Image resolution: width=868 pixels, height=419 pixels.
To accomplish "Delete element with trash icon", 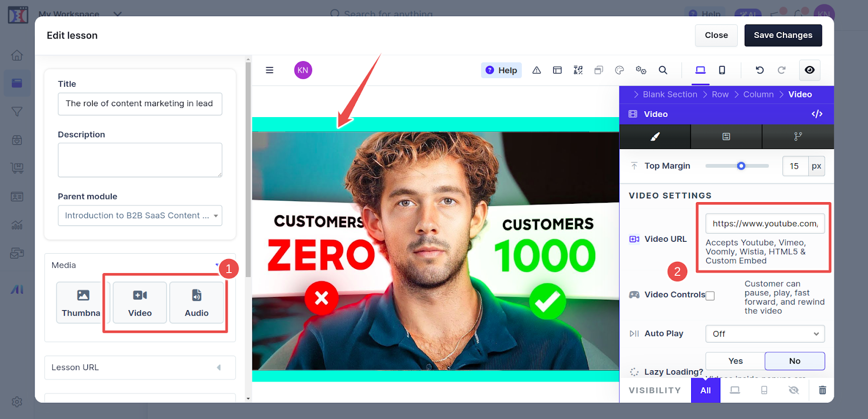I will pyautogui.click(x=822, y=390).
